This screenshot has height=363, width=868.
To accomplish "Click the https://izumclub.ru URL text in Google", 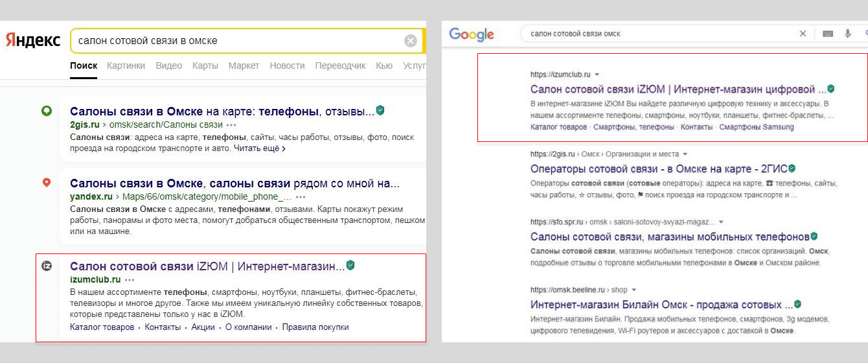I will [x=560, y=75].
